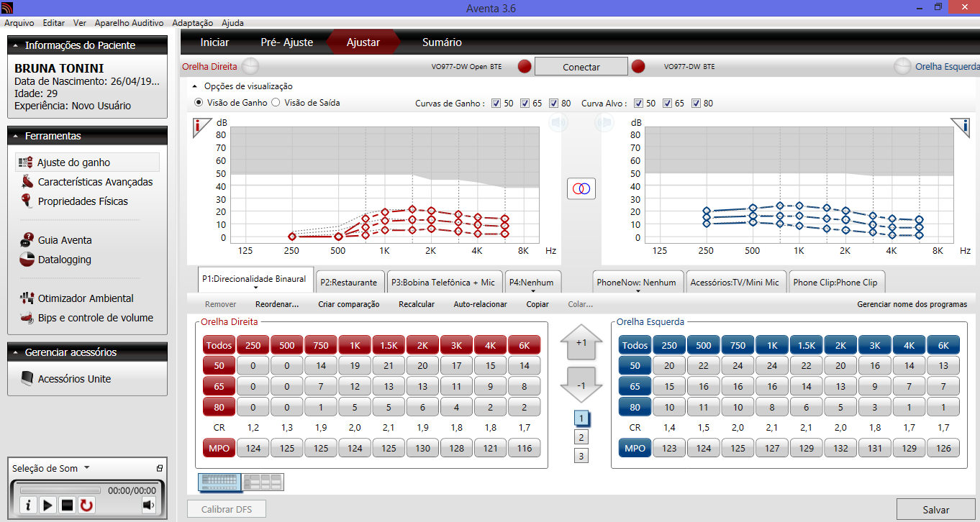Viewport: 980px width, 522px height.
Task: Click the Conectar button
Action: click(581, 67)
